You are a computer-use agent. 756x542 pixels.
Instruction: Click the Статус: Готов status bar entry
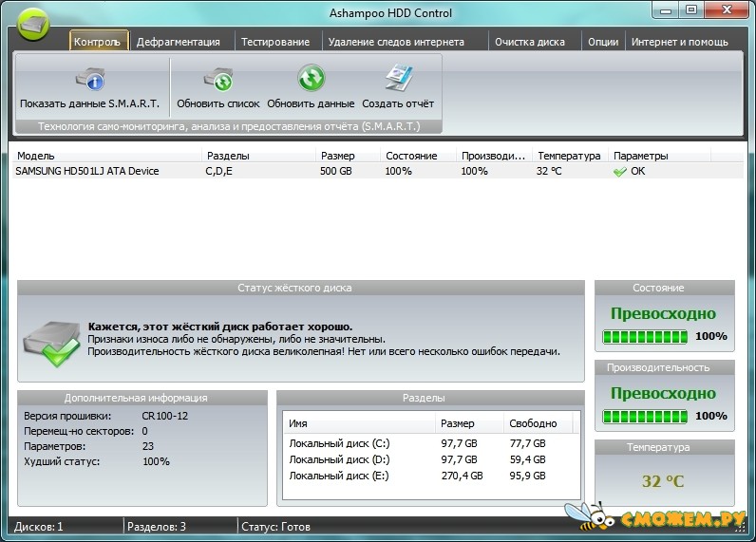tap(275, 527)
